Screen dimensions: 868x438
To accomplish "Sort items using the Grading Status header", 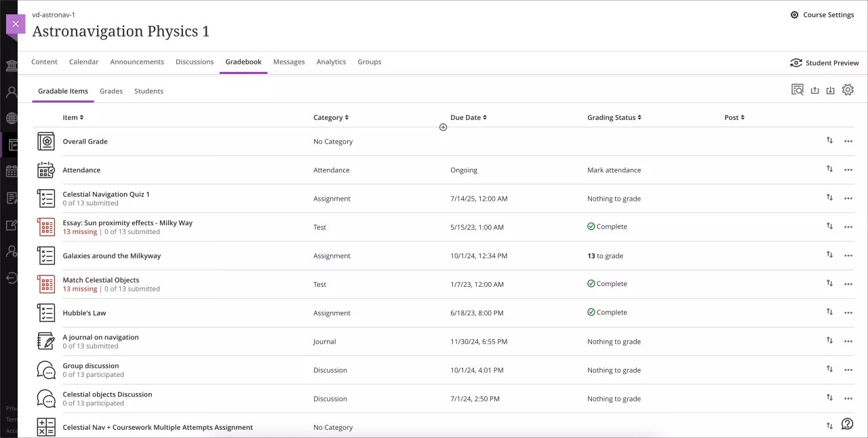I will click(614, 117).
